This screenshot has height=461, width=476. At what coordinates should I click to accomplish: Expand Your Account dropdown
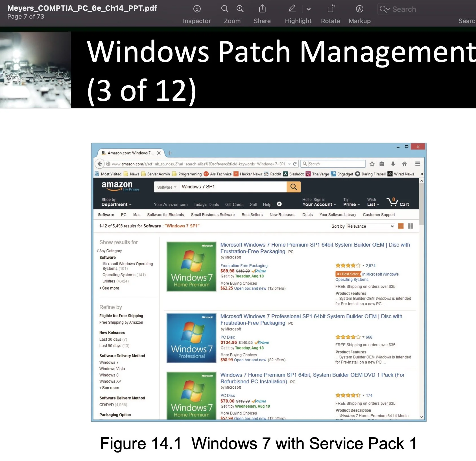pos(319,202)
